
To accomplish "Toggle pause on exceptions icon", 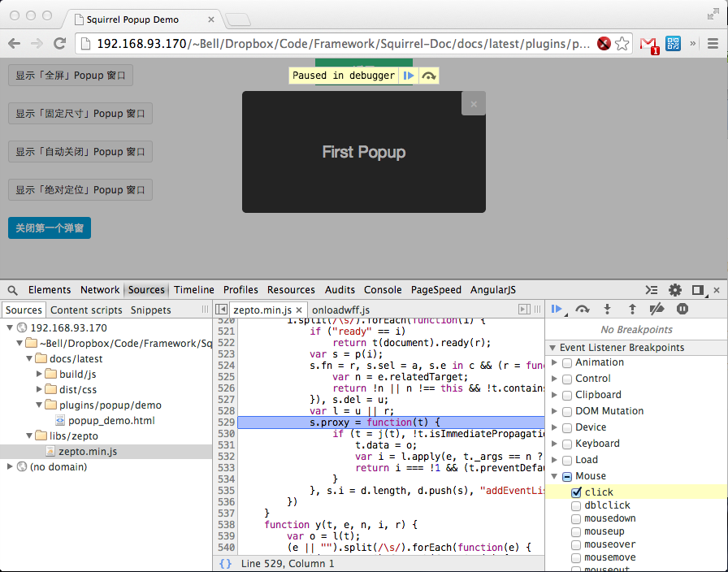I will 682,310.
